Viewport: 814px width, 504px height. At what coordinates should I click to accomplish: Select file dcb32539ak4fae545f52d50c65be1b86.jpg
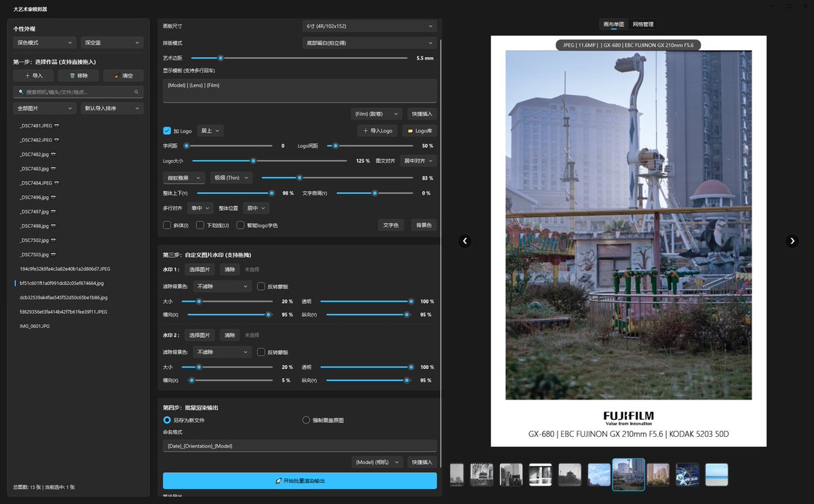pos(63,297)
